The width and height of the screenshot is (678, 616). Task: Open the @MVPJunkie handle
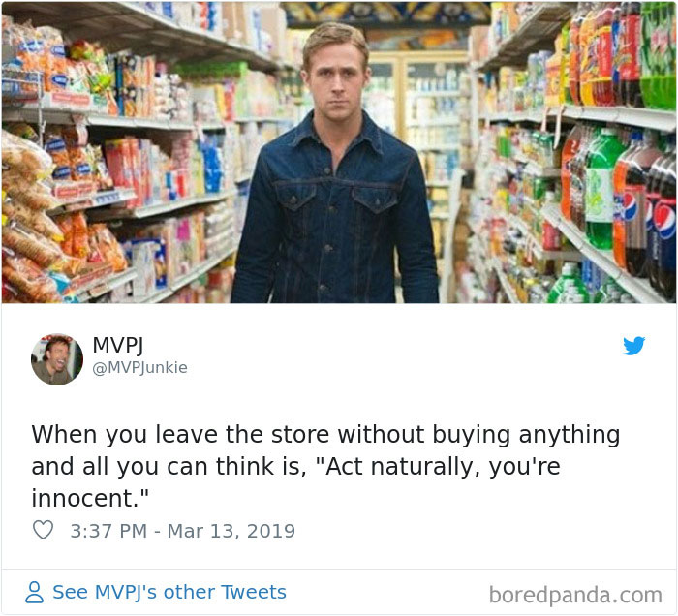(140, 367)
